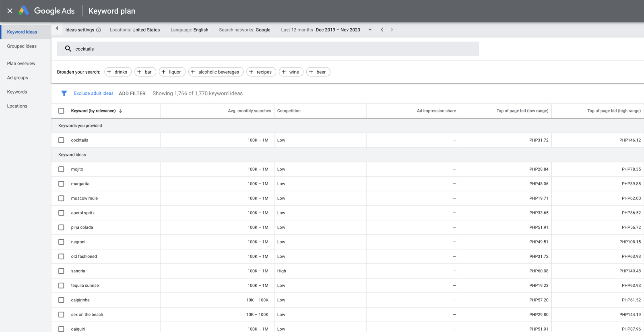Sort by Top of page bid (high range)
Viewport: 644px width, 332px height.
(614, 111)
